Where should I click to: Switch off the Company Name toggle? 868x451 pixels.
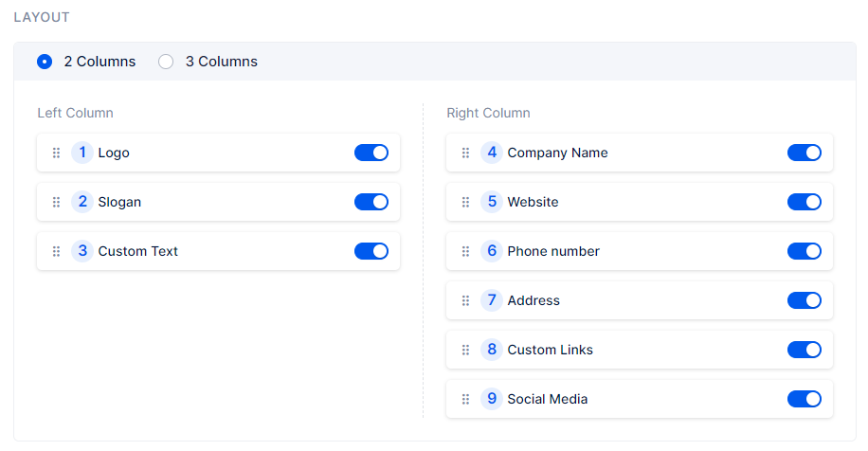click(x=805, y=153)
